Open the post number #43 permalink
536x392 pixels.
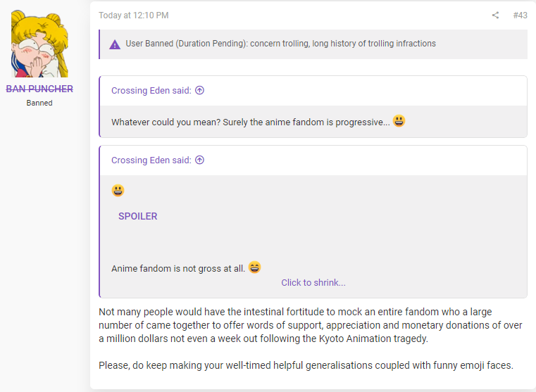pos(520,15)
